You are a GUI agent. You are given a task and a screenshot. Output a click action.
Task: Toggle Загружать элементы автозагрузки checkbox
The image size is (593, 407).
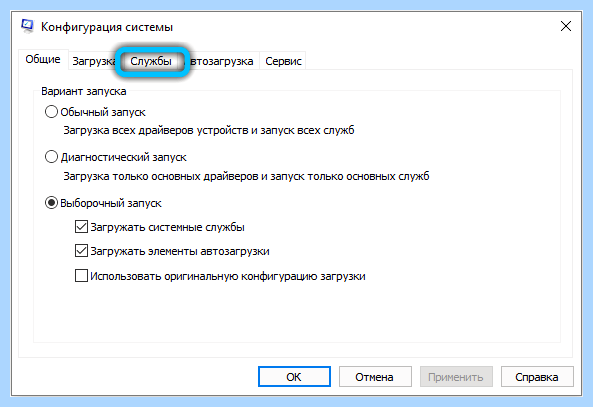point(81,251)
